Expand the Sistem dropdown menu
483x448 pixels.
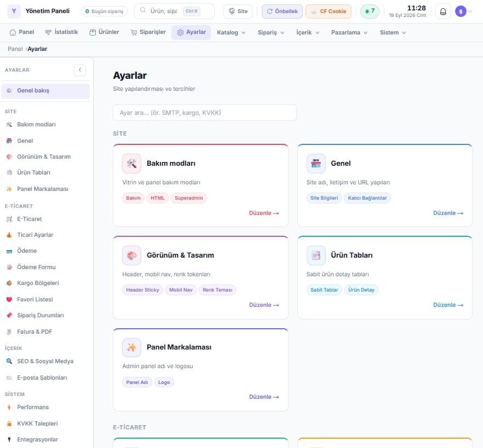coord(393,32)
